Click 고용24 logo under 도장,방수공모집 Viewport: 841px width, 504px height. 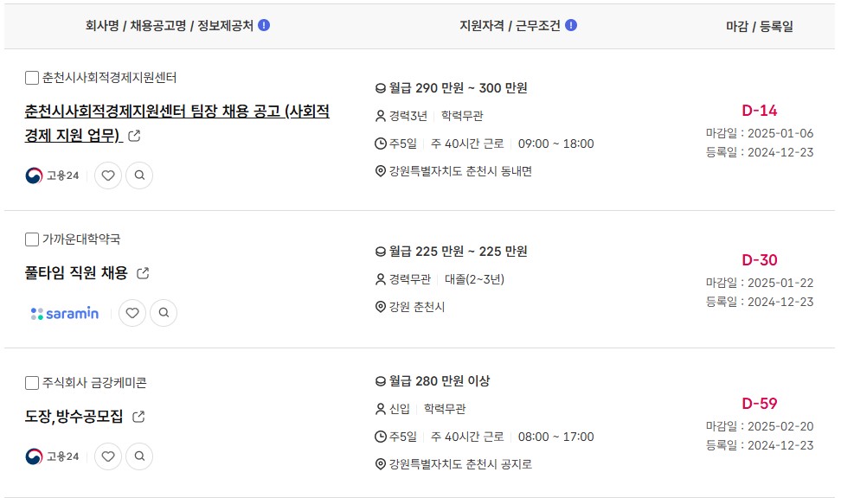point(52,456)
